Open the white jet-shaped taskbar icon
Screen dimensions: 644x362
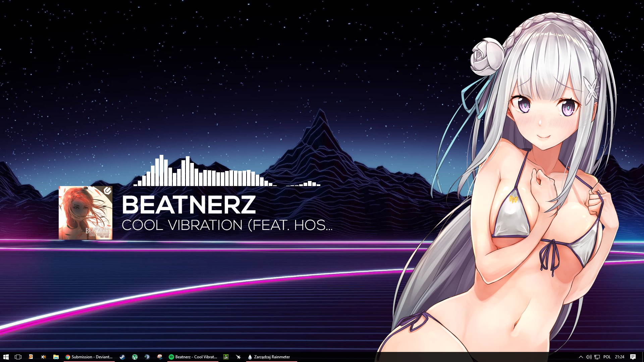pos(238,357)
